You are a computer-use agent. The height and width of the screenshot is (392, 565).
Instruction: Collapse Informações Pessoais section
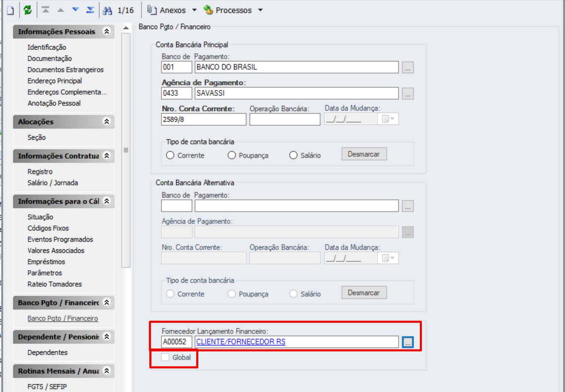coord(107,31)
